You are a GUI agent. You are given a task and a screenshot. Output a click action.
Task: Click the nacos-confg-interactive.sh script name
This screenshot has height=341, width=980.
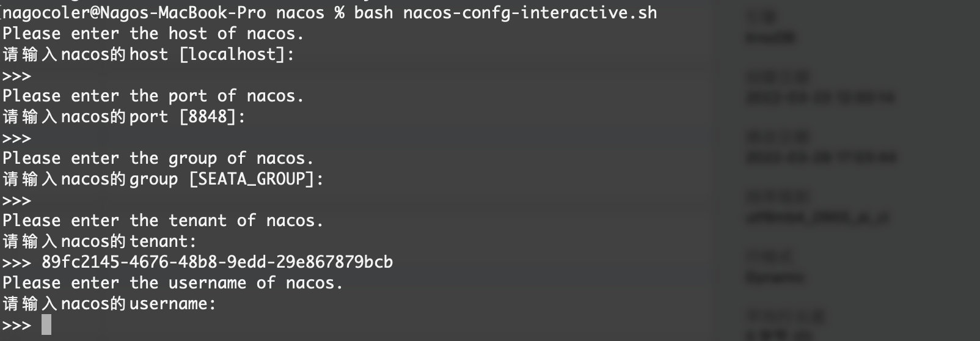(530, 12)
